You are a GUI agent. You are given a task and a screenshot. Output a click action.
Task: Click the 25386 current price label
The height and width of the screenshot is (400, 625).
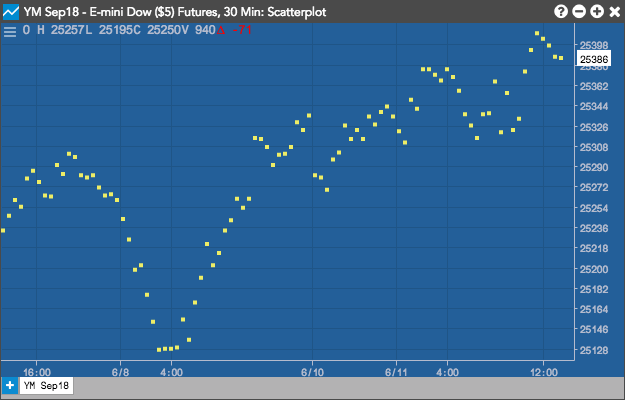coord(594,59)
